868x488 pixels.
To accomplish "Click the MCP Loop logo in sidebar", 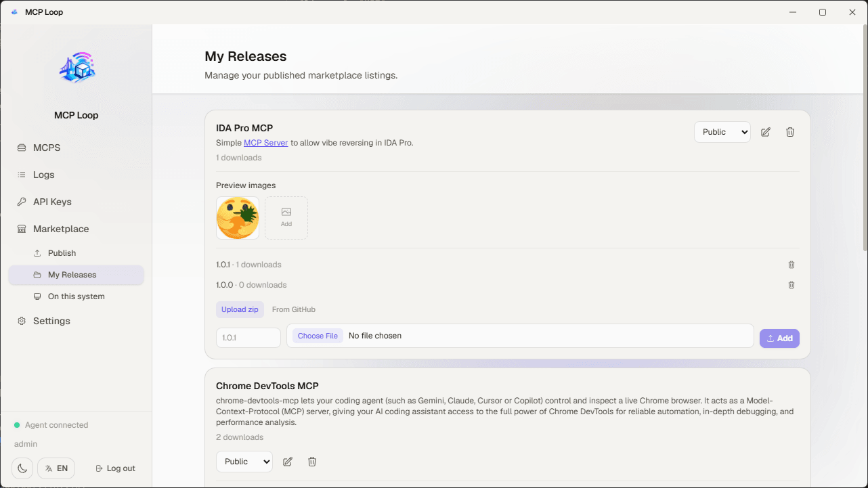I will click(77, 68).
